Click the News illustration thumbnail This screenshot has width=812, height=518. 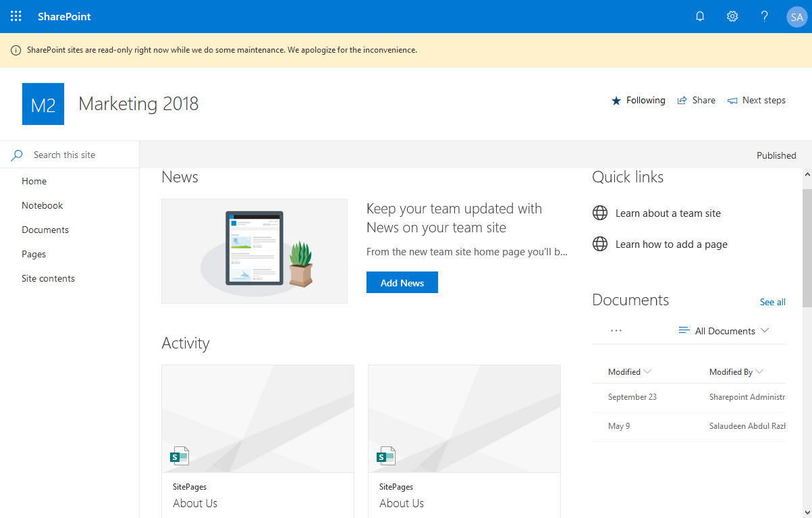254,251
